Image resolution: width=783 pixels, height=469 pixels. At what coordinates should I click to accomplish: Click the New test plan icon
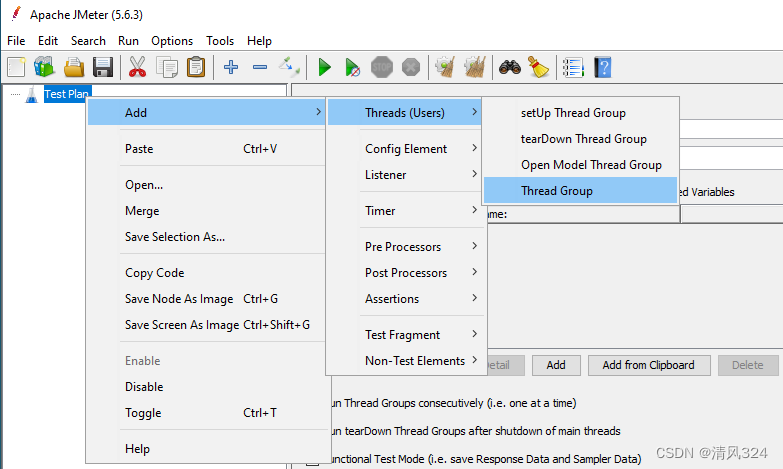point(16,67)
